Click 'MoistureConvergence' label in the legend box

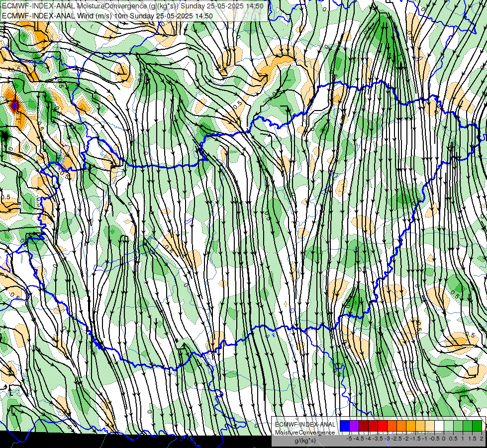(x=305, y=433)
